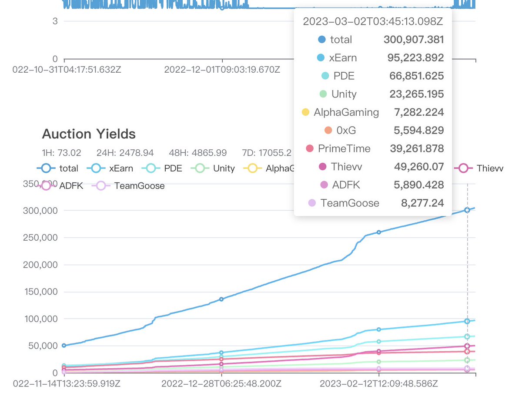522x420 pixels.
Task: Select the PDE legend marker icon
Action: (151, 168)
